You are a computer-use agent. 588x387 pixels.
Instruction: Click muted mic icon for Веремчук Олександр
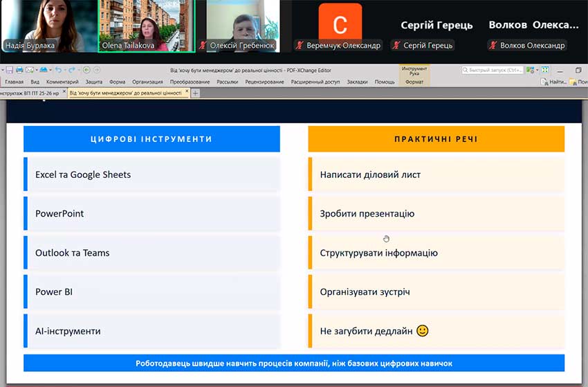300,46
